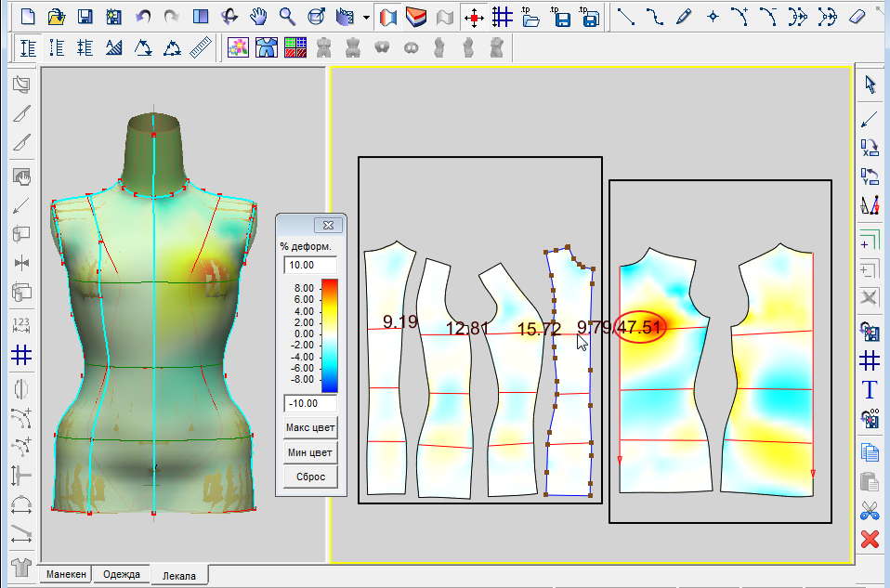Image resolution: width=890 pixels, height=588 pixels.
Task: Select the pencil drawing tool
Action: tap(684, 17)
